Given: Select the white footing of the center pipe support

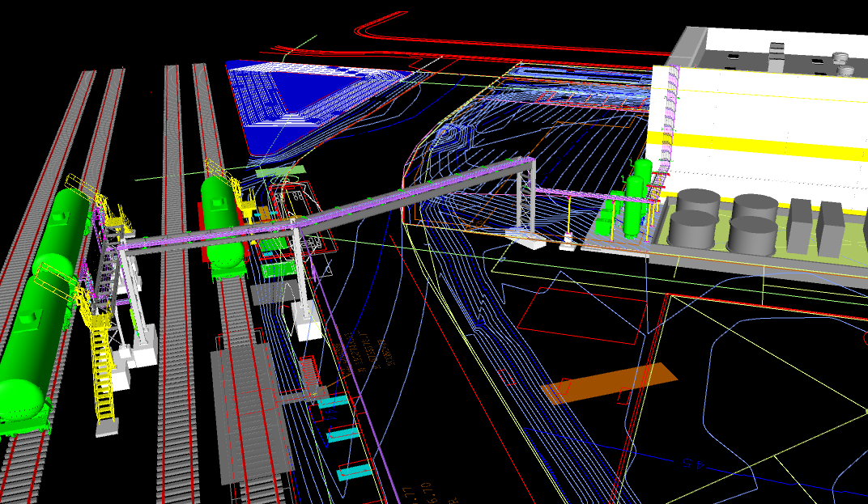Looking at the screenshot, I should (x=308, y=328).
